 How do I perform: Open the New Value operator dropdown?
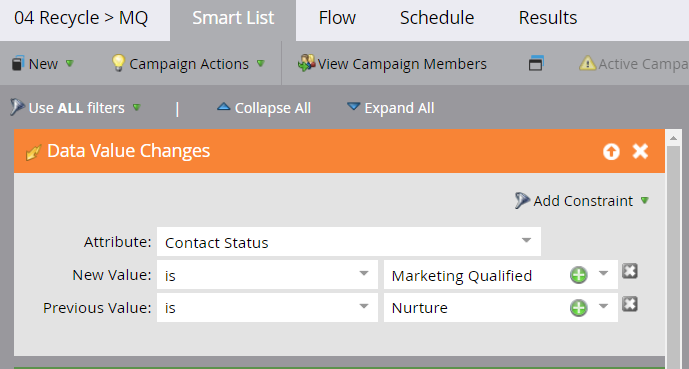(267, 275)
